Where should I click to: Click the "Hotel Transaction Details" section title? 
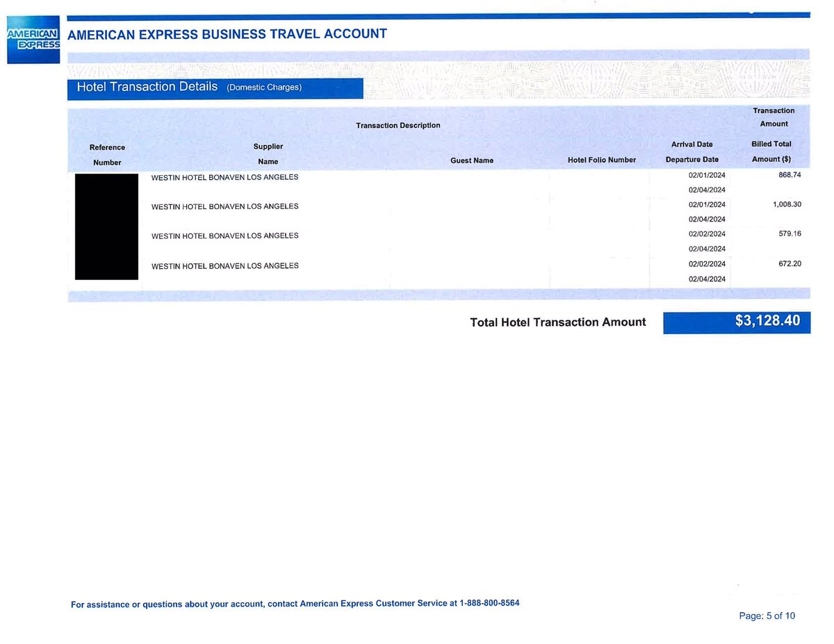click(147, 88)
